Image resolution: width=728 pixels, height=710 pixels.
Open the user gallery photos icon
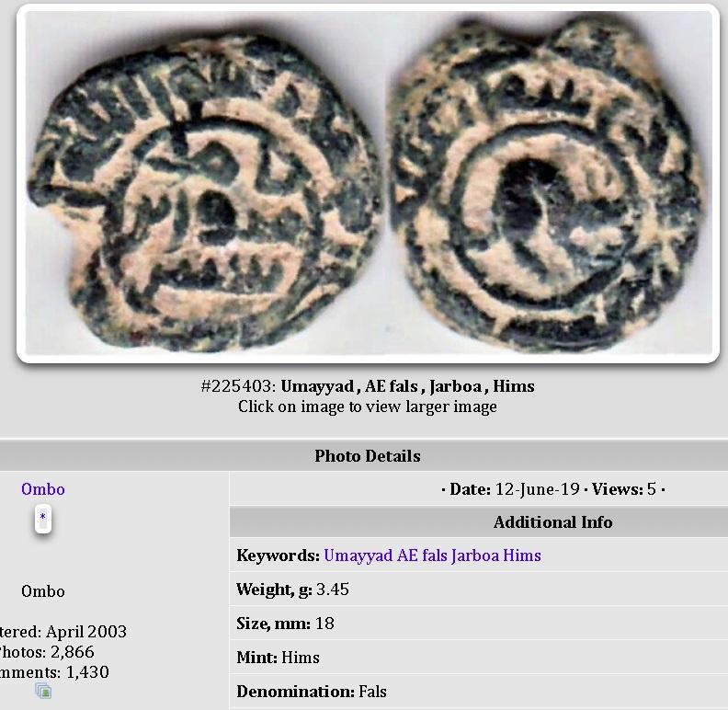pyautogui.click(x=43, y=691)
